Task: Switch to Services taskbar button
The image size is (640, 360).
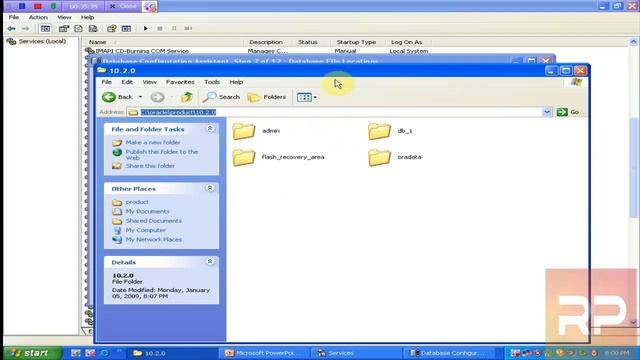Action: (x=356, y=353)
